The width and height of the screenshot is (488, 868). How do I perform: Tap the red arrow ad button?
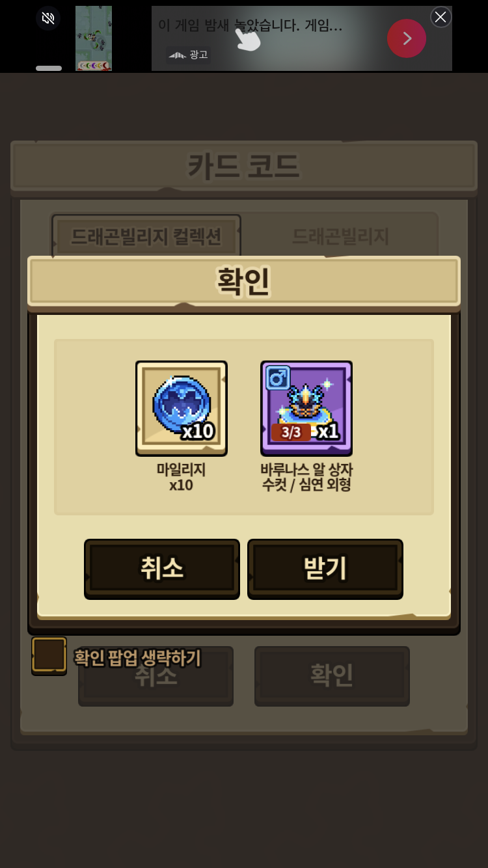pos(407,38)
